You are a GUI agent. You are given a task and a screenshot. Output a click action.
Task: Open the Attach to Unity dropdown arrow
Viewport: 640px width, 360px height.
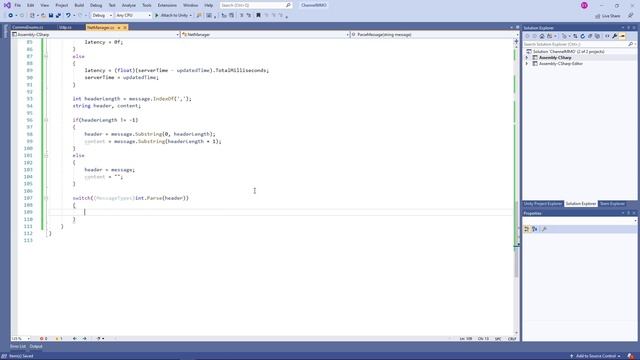(190, 16)
